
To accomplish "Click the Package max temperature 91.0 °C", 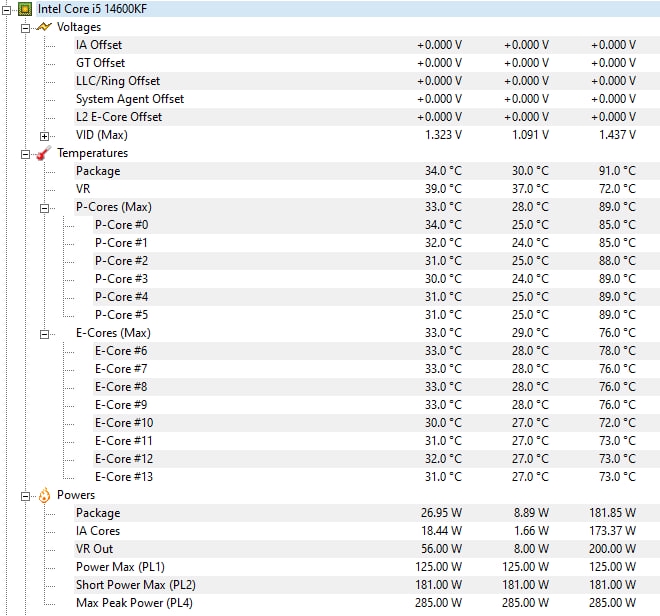I will click(617, 171).
